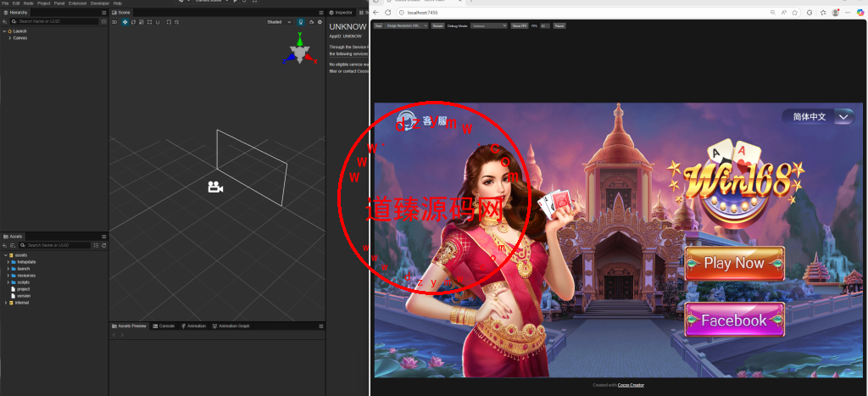
Task: Expand the resources folder
Action: [8, 276]
